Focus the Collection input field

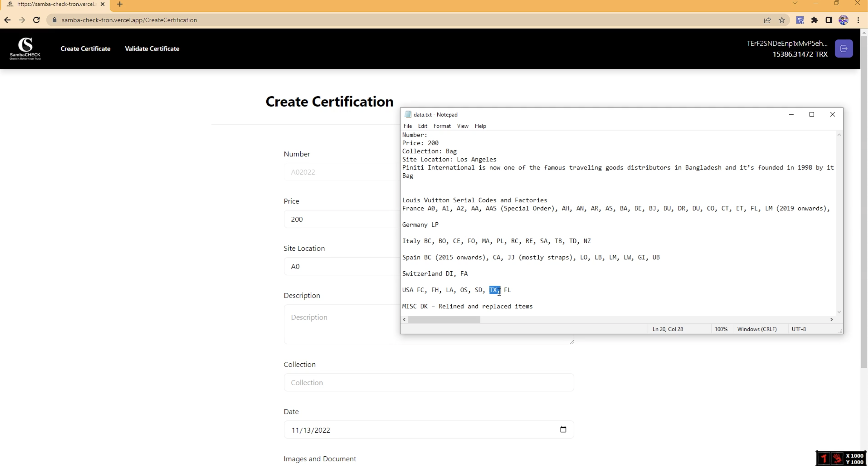[428, 382]
